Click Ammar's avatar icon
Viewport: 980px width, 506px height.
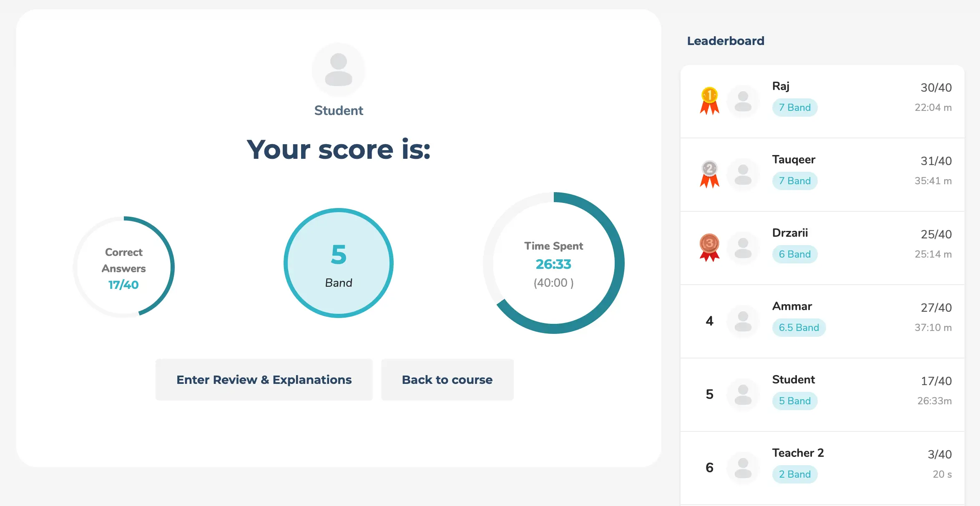[x=743, y=321]
